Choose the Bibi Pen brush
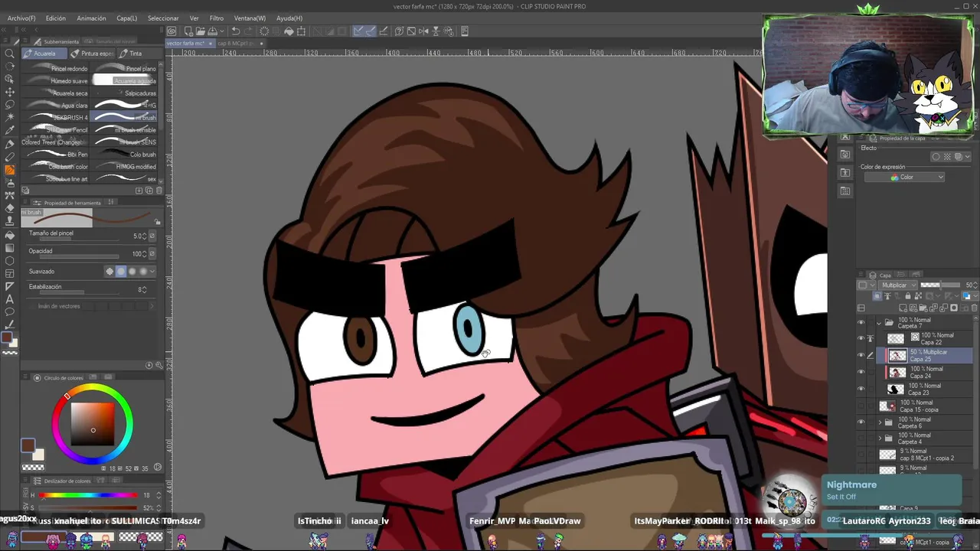The image size is (980, 551). [x=57, y=155]
